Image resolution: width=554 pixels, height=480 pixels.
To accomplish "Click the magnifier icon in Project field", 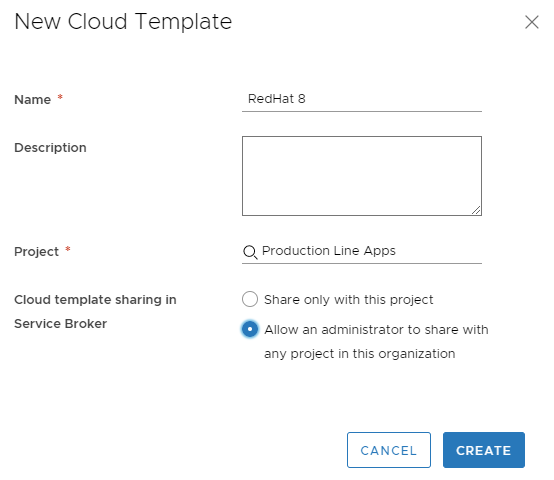I will point(250,252).
